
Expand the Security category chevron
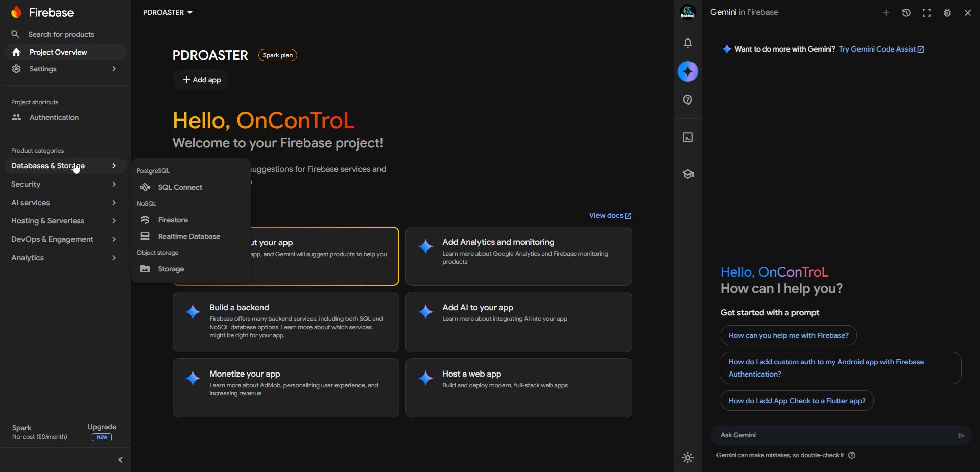tap(114, 184)
